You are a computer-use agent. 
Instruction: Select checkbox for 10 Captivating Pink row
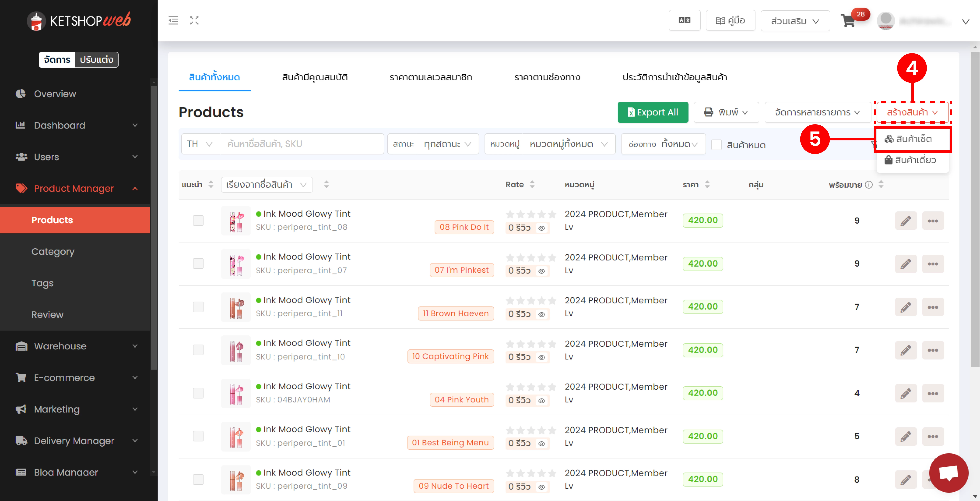point(198,350)
